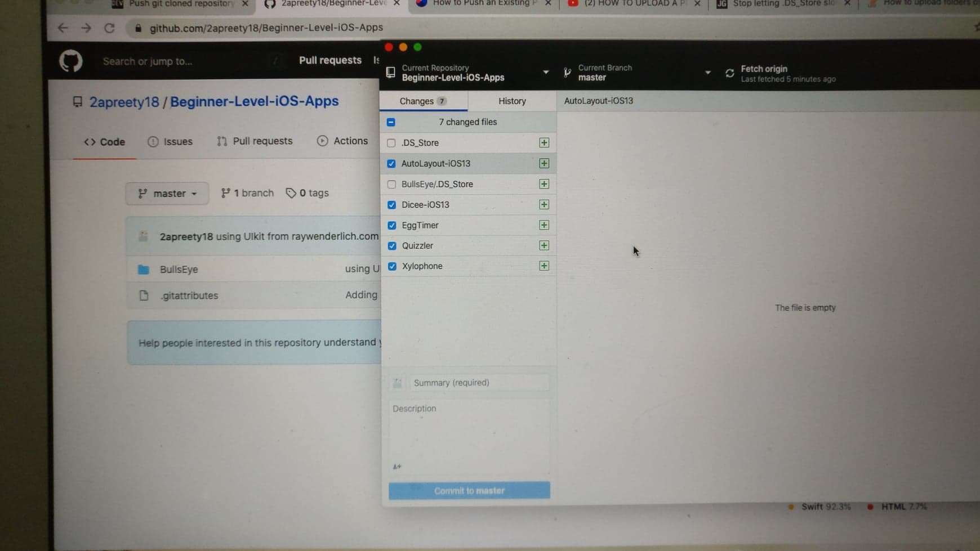The width and height of the screenshot is (980, 551).
Task: Open the Issues tab on GitHub
Action: (x=170, y=141)
